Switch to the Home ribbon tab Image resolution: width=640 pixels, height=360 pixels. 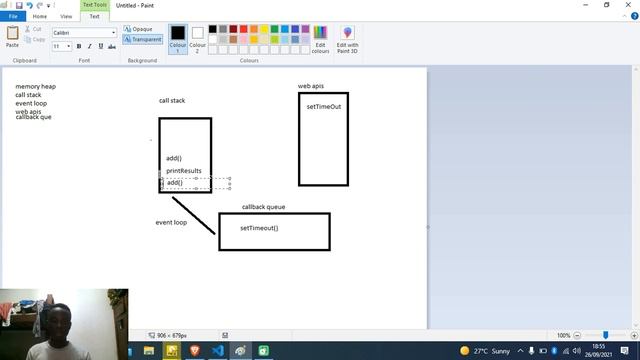[x=40, y=16]
